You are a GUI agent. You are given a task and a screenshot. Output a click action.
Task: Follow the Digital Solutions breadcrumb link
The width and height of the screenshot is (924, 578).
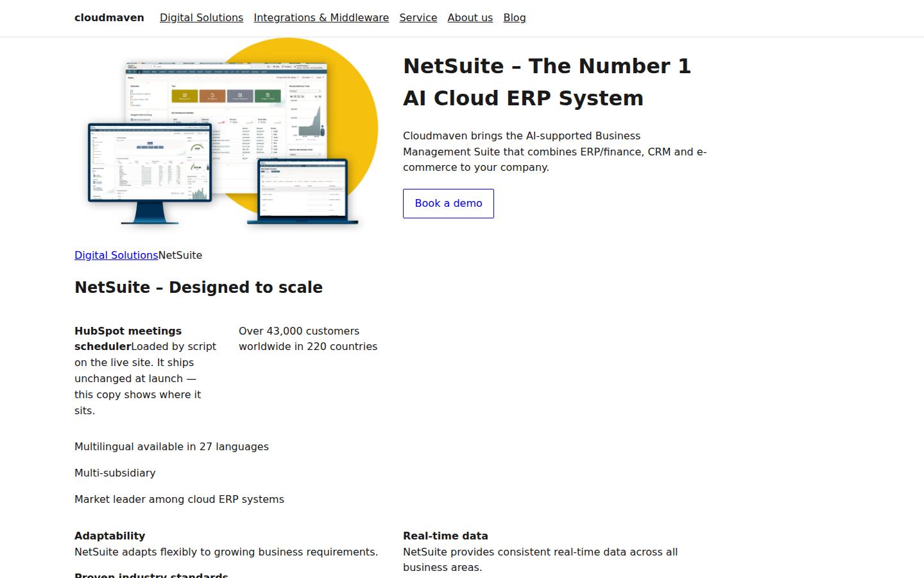coord(116,255)
